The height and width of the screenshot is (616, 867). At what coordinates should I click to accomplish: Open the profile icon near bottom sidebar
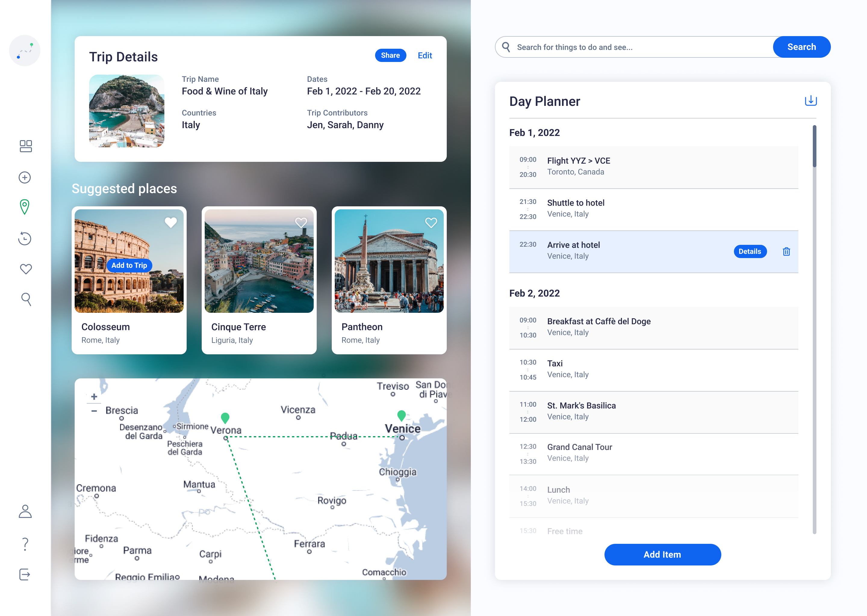point(25,513)
